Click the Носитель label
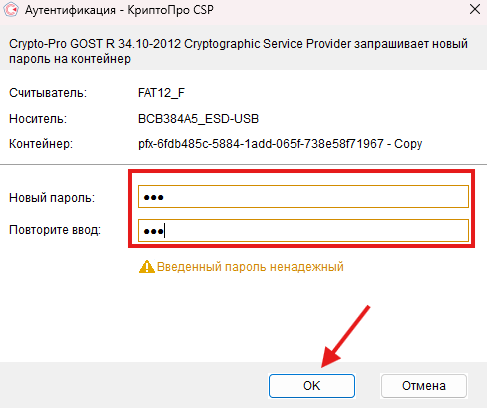 (x=38, y=119)
